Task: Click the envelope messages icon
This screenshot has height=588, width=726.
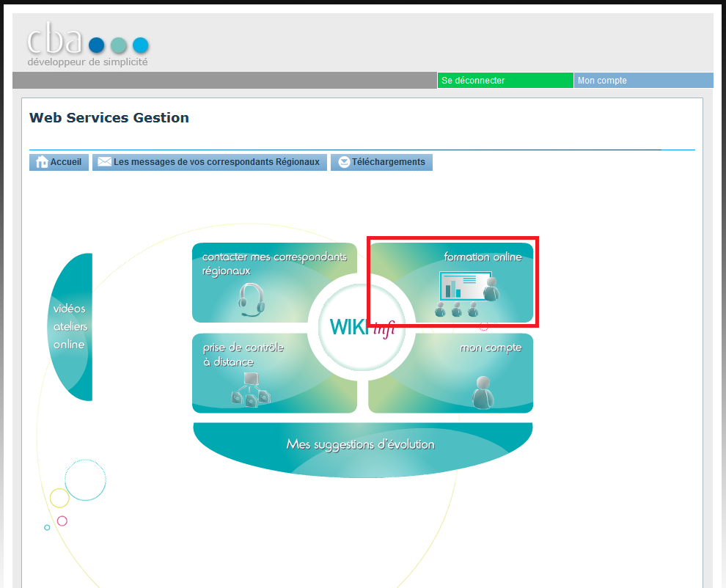Action: (105, 161)
